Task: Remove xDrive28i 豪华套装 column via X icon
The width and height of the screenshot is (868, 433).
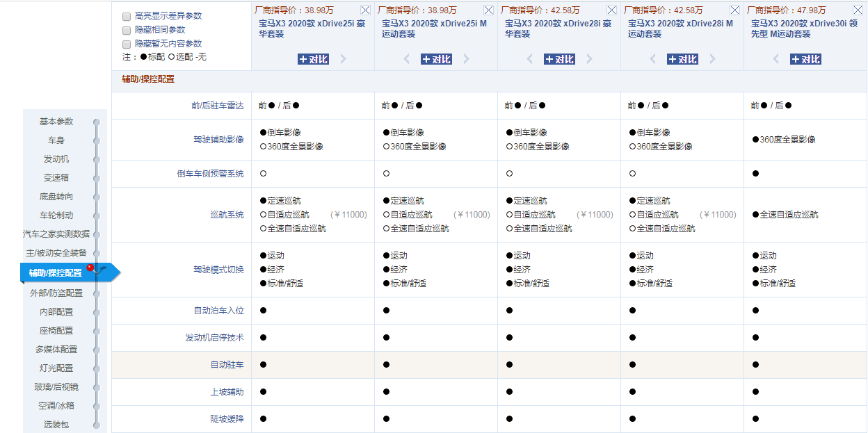Action: [x=612, y=10]
